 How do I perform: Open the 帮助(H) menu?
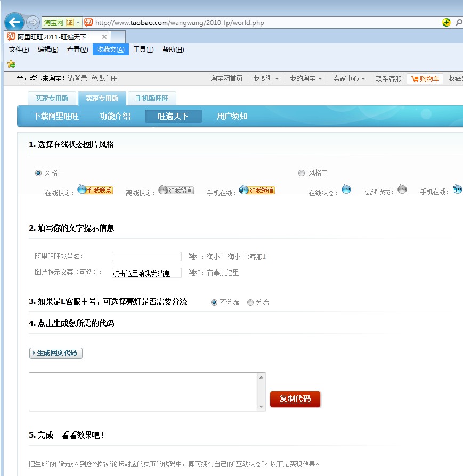[173, 50]
